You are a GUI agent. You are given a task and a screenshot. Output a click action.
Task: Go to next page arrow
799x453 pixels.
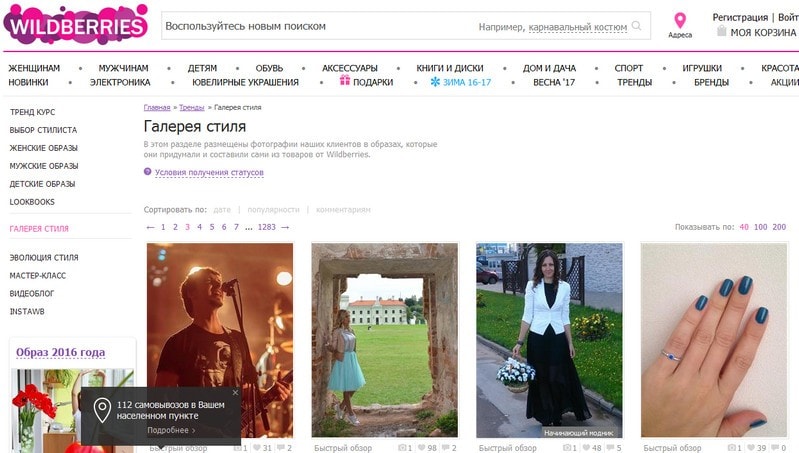(285, 227)
